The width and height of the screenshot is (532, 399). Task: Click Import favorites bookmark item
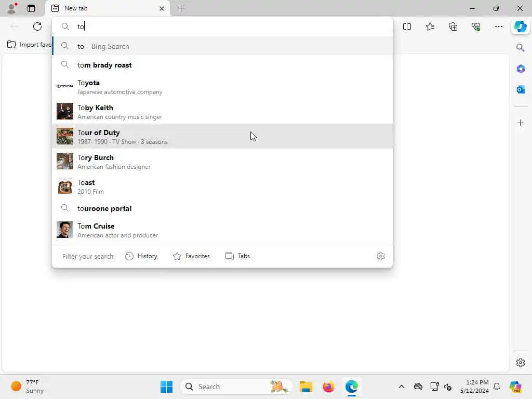click(29, 45)
